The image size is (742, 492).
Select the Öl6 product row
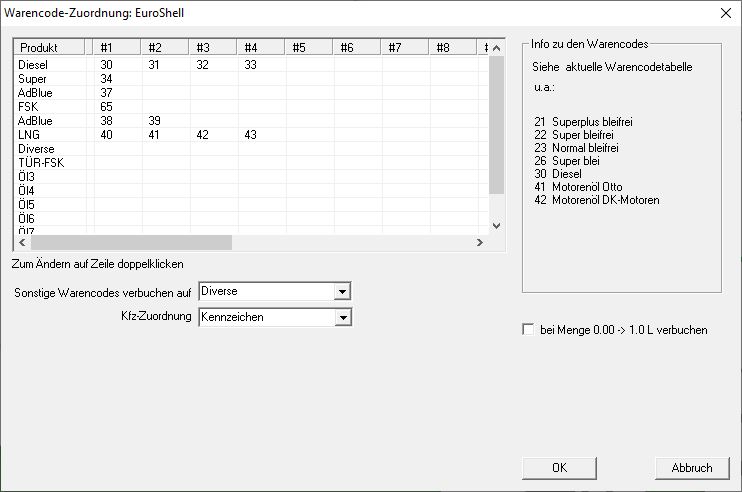[x=252, y=219]
